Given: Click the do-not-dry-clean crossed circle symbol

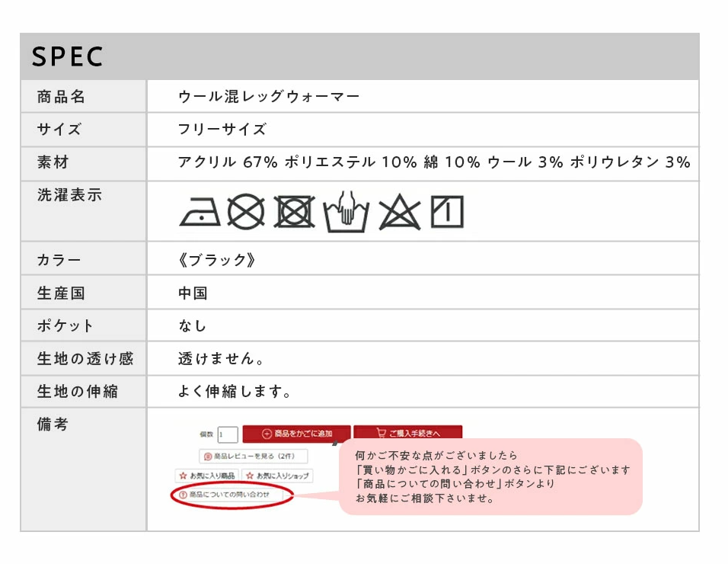Looking at the screenshot, I should coord(246,212).
